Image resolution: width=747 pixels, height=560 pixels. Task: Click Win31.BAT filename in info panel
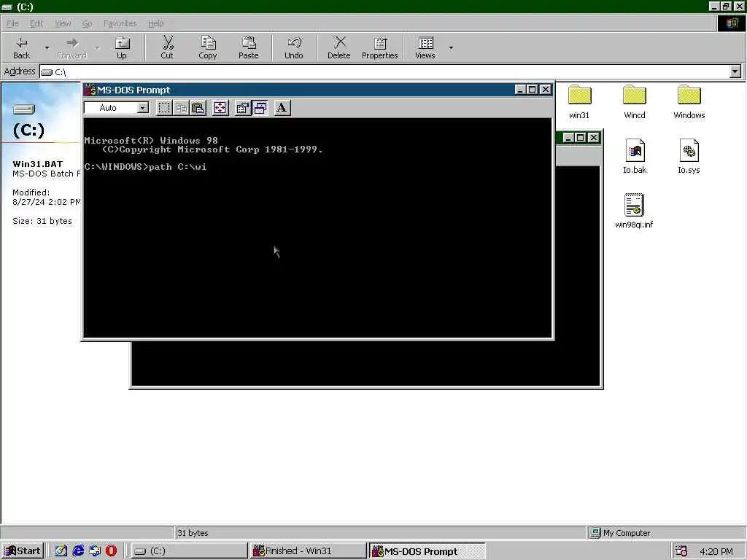(38, 164)
